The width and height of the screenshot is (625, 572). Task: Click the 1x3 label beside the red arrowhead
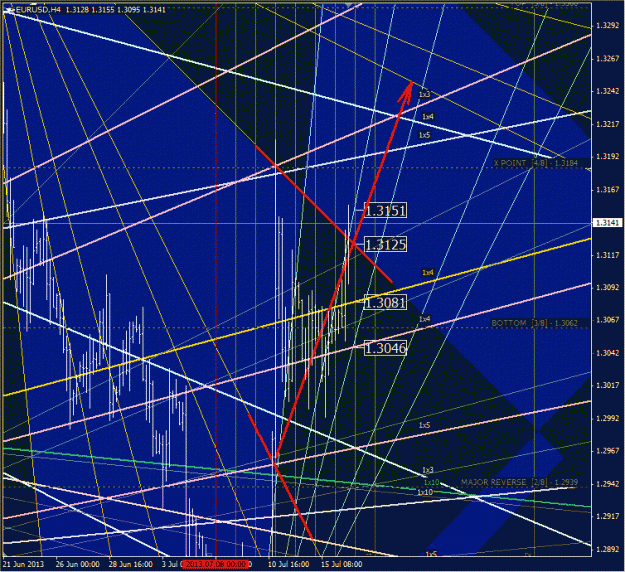[425, 94]
